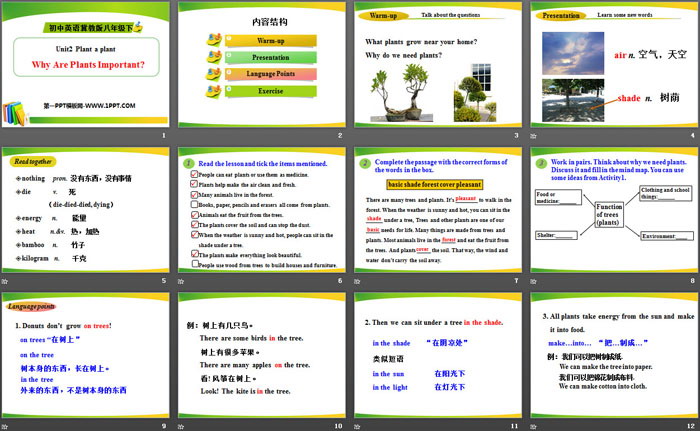The height and width of the screenshot is (431, 700).
Task: Click the 'Function of trees (plants)' center box
Action: pyautogui.click(x=610, y=215)
